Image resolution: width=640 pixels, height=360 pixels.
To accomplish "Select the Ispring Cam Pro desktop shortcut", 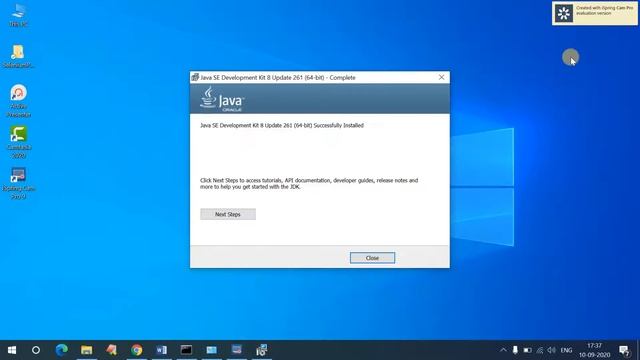I will coord(18,183).
